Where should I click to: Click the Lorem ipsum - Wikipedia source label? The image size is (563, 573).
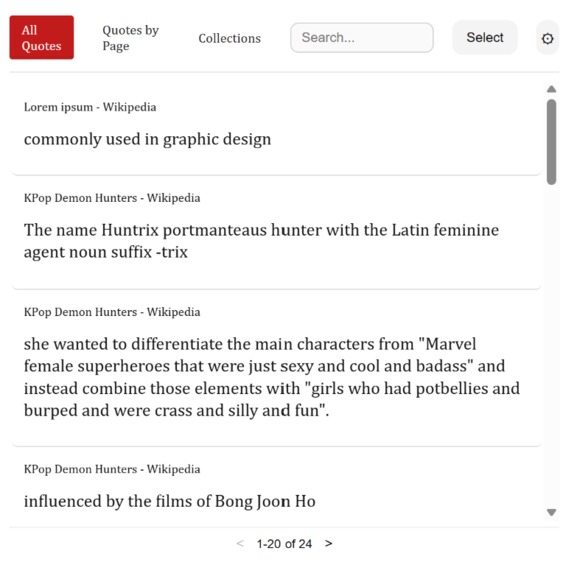pos(90,107)
